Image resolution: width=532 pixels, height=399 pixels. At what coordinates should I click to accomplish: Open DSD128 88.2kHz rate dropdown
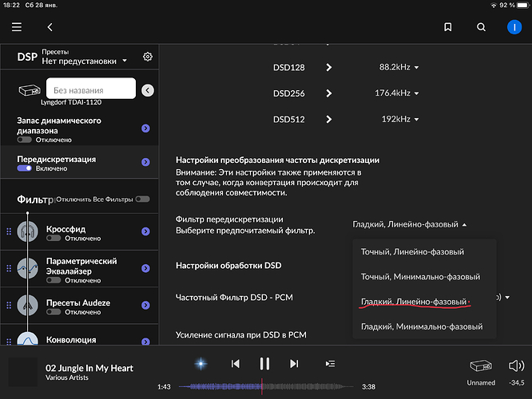(x=399, y=67)
